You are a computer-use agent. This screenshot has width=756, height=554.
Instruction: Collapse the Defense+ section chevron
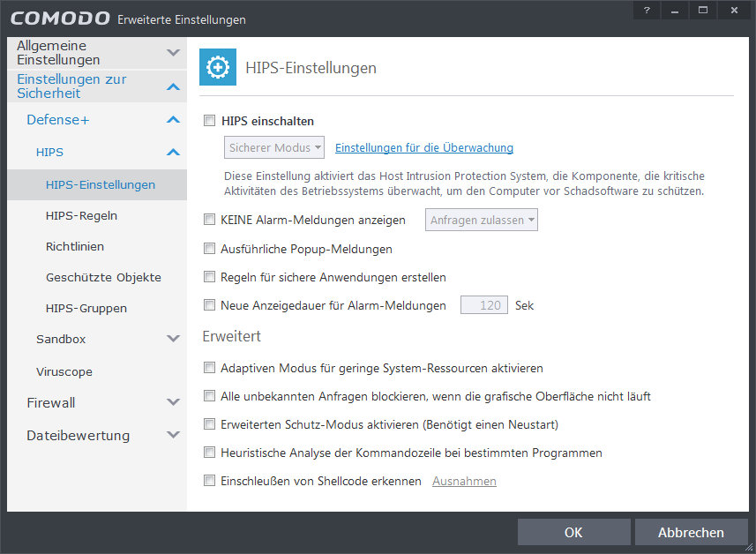tap(173, 120)
